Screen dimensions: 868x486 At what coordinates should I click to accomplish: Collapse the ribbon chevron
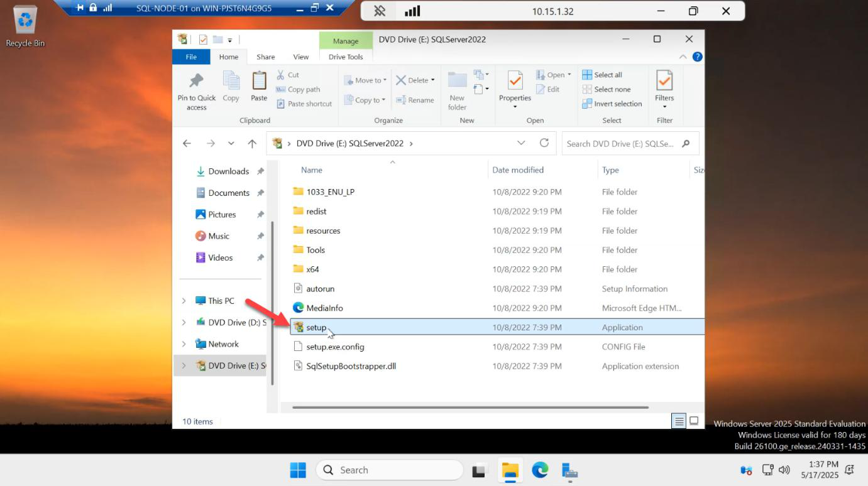pos(683,57)
